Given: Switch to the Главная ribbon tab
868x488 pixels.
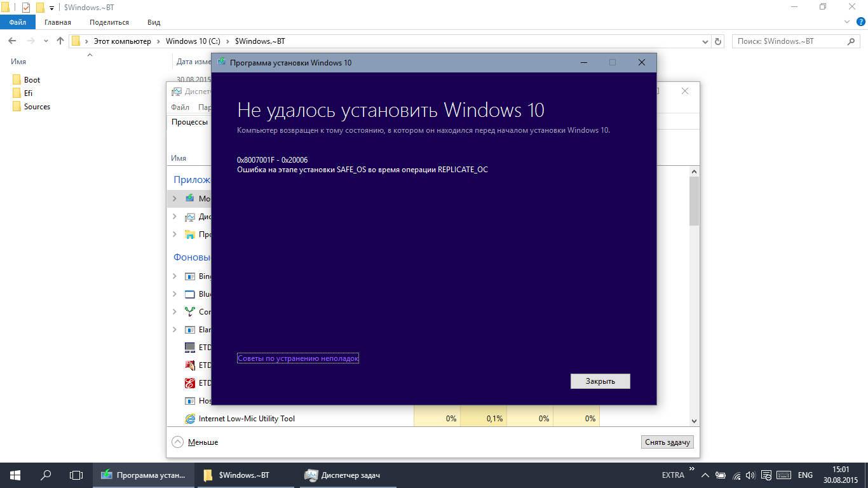Looking at the screenshot, I should coord(58,22).
